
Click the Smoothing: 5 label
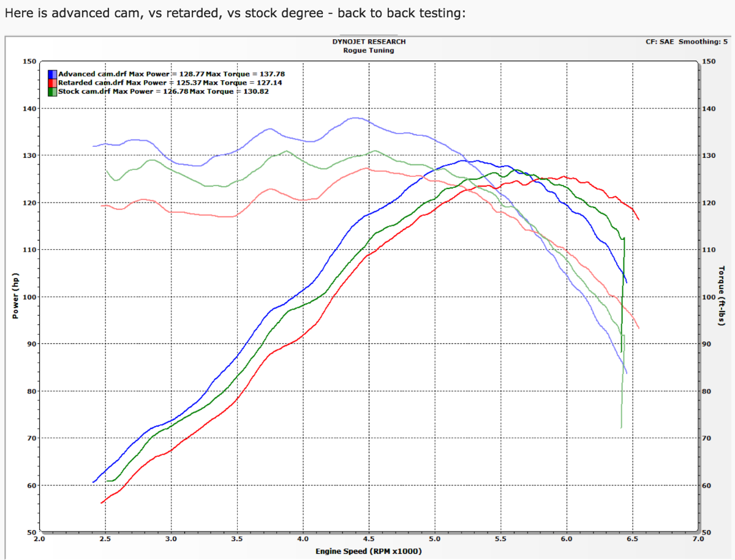tap(703, 42)
